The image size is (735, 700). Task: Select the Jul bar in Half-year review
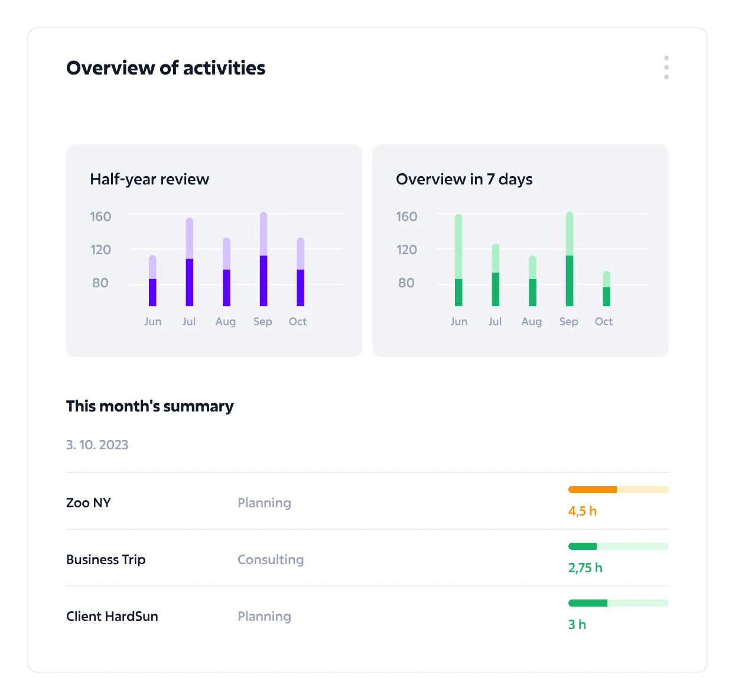[x=190, y=262]
